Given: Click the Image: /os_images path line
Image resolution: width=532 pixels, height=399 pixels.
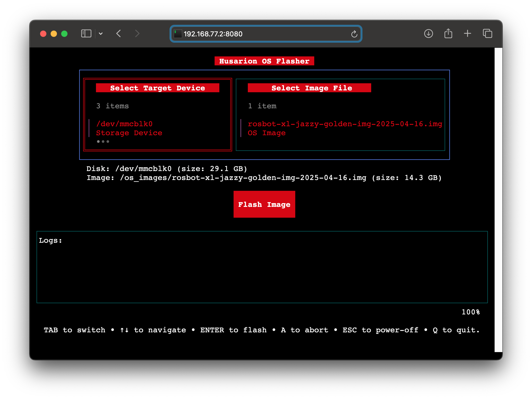Looking at the screenshot, I should [x=264, y=178].
